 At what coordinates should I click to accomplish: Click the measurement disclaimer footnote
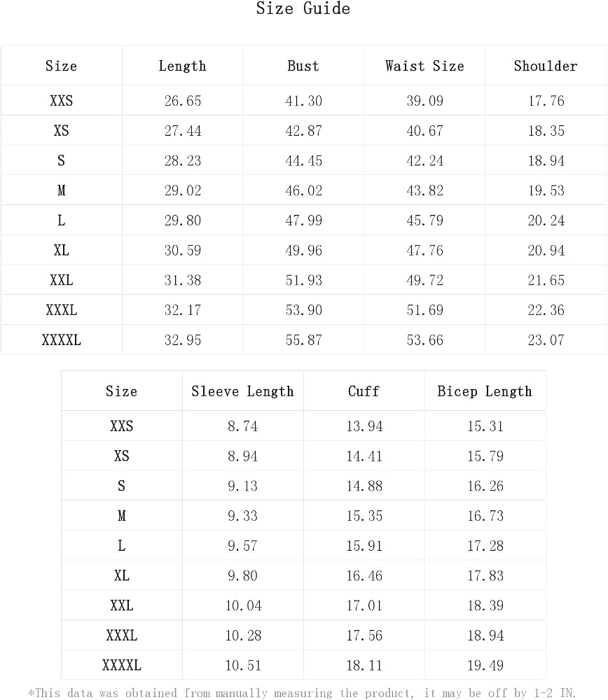[x=301, y=693]
